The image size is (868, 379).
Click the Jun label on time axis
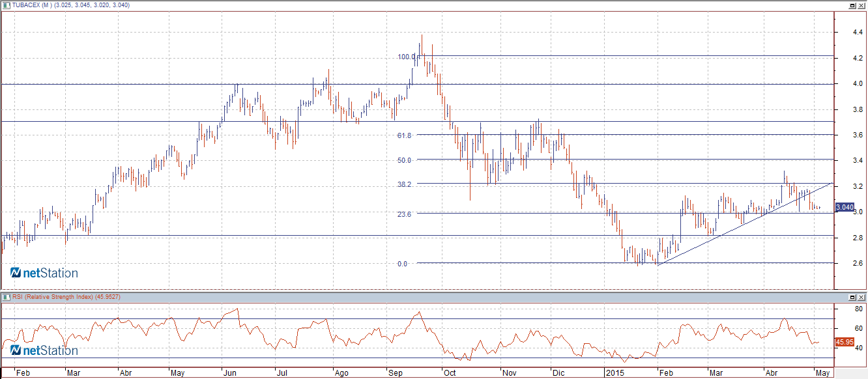coord(229,374)
